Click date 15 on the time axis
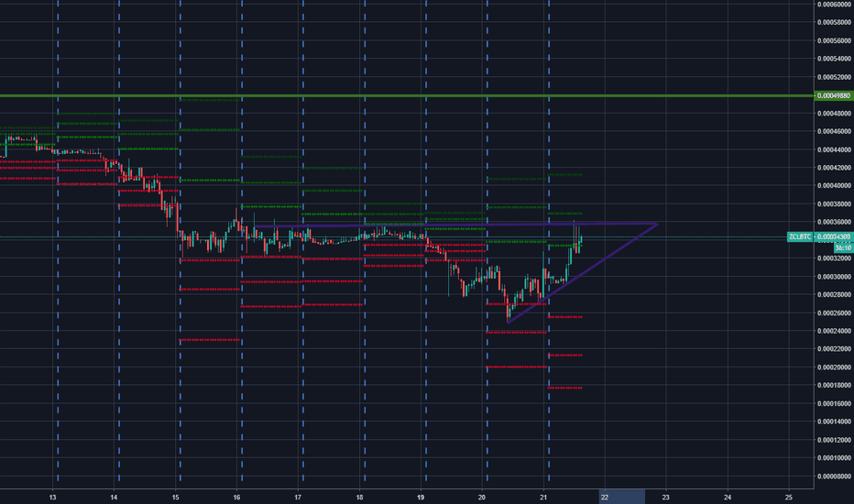Viewport: 854px width, 504px height. point(175,497)
